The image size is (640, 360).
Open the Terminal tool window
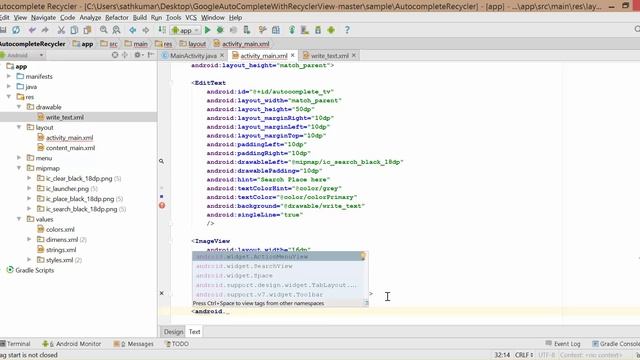tap(15, 344)
